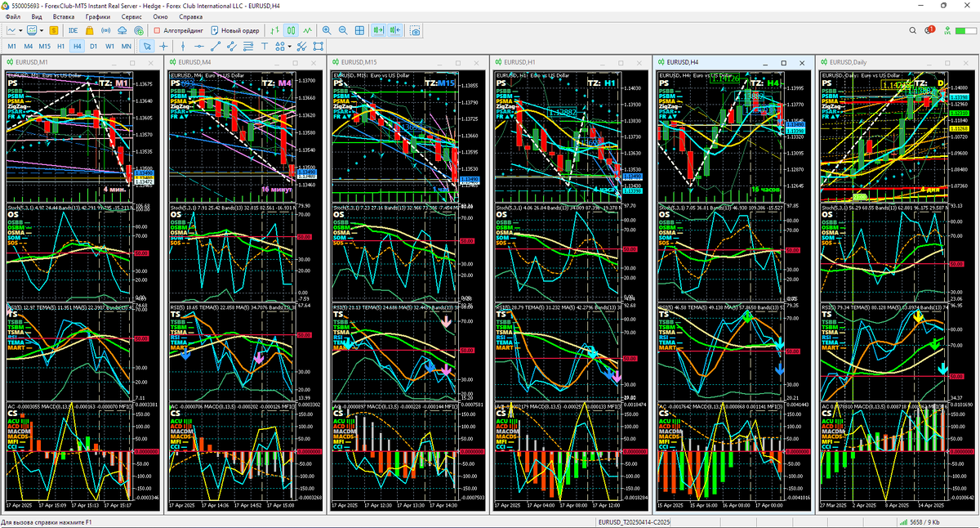The image size is (980, 528).
Task: Select the active H4 timeframe button
Action: pos(77,47)
